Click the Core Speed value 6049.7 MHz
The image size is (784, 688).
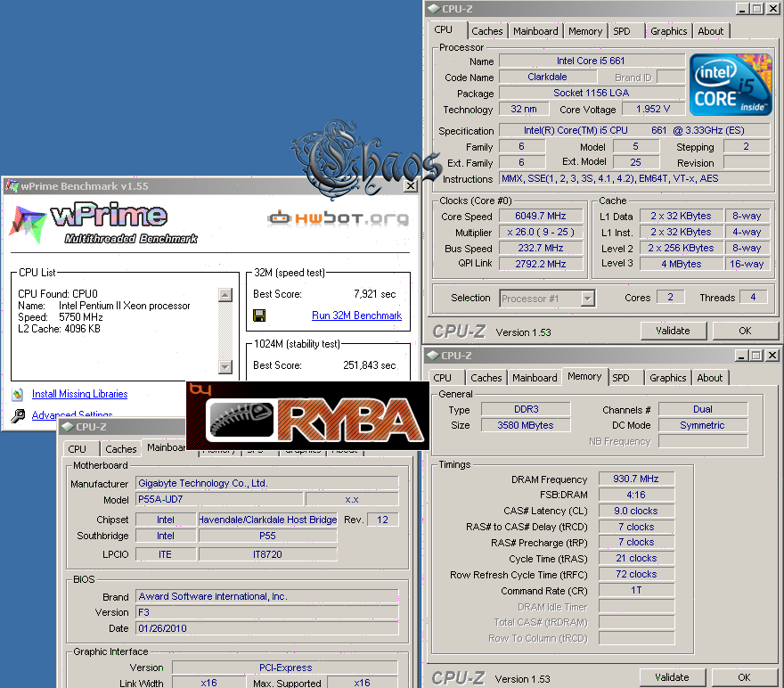(541, 216)
